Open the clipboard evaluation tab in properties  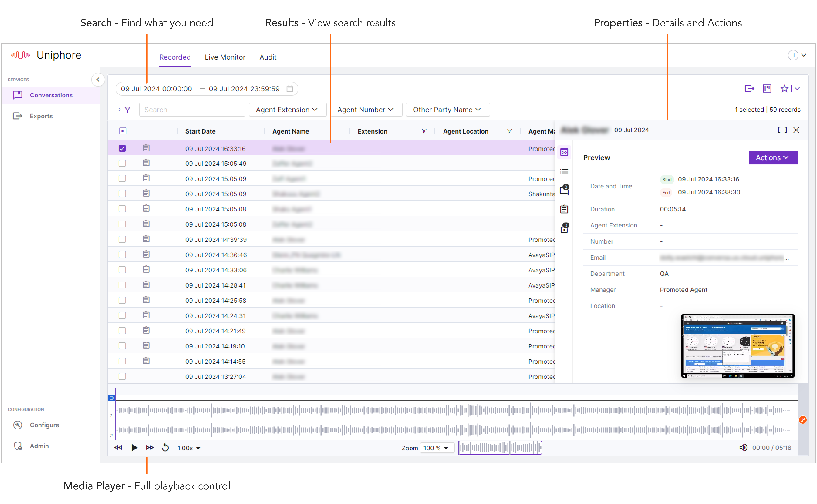tap(564, 209)
